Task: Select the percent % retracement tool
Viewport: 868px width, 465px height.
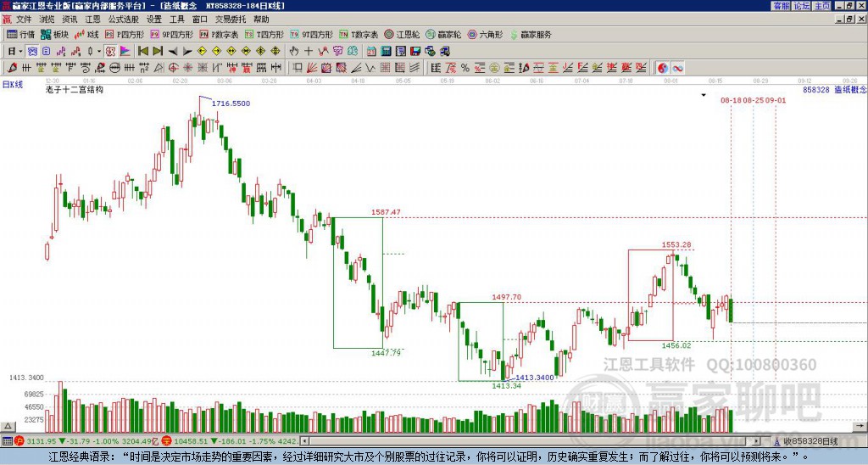Action: point(465,68)
